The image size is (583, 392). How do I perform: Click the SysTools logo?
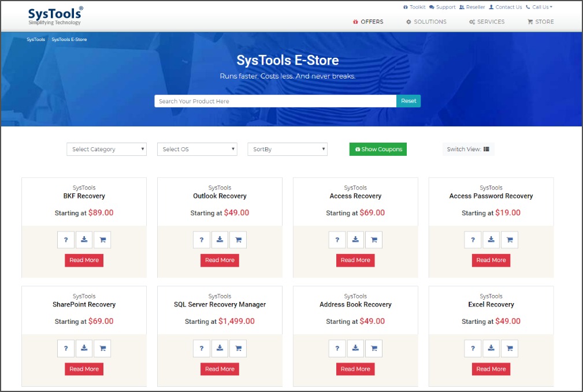click(55, 16)
